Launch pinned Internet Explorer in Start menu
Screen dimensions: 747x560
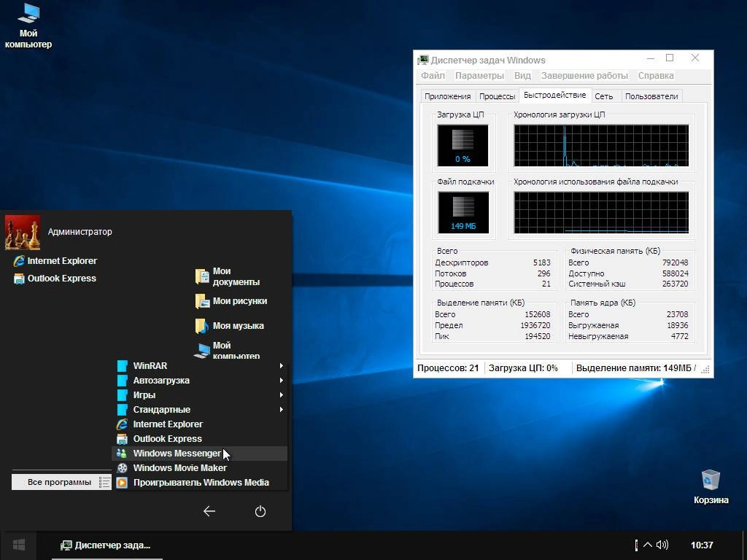(55, 261)
